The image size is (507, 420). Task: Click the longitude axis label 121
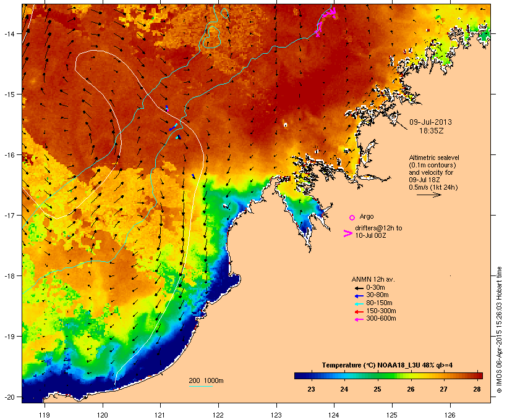click(160, 415)
